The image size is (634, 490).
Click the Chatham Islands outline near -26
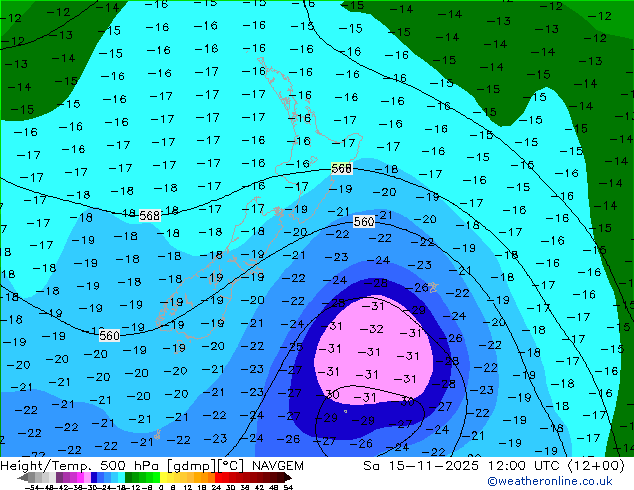433,287
